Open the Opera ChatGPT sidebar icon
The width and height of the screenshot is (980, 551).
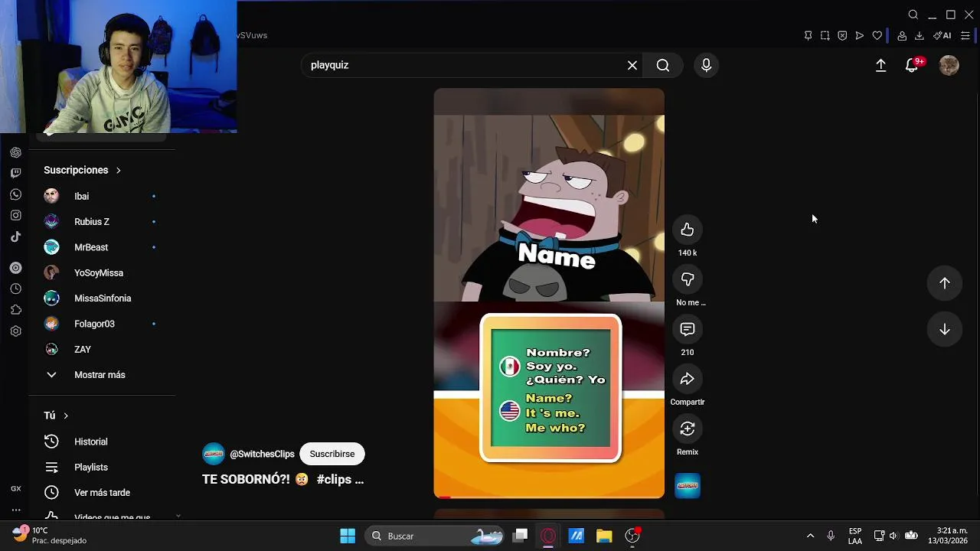(15, 152)
